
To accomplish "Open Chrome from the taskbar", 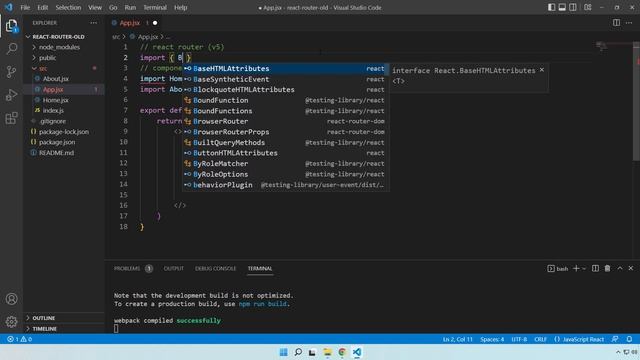I will pyautogui.click(x=342, y=352).
